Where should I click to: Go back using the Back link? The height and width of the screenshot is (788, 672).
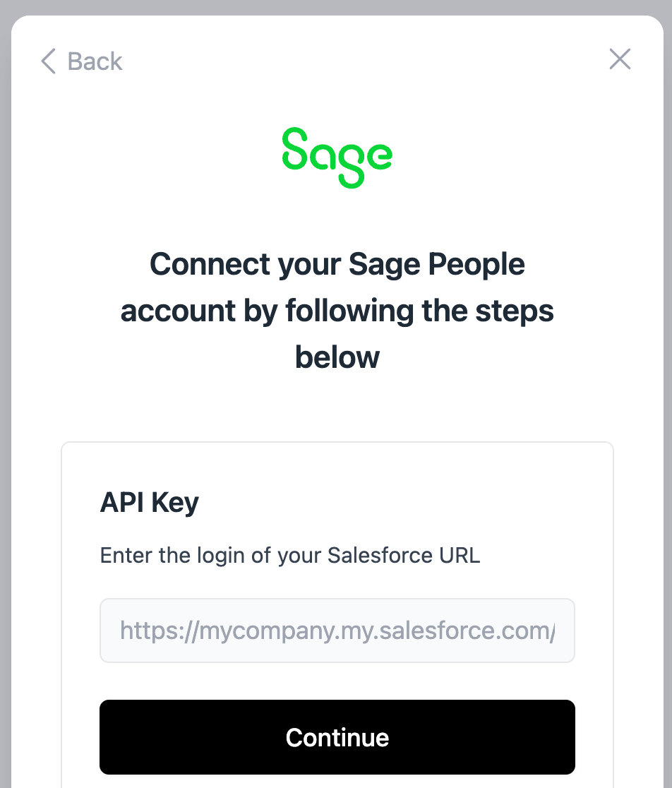(81, 61)
